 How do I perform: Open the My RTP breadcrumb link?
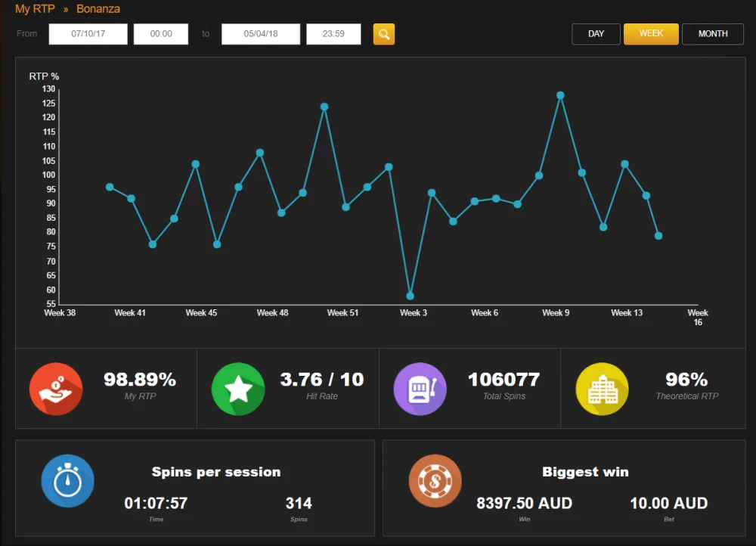(35, 8)
